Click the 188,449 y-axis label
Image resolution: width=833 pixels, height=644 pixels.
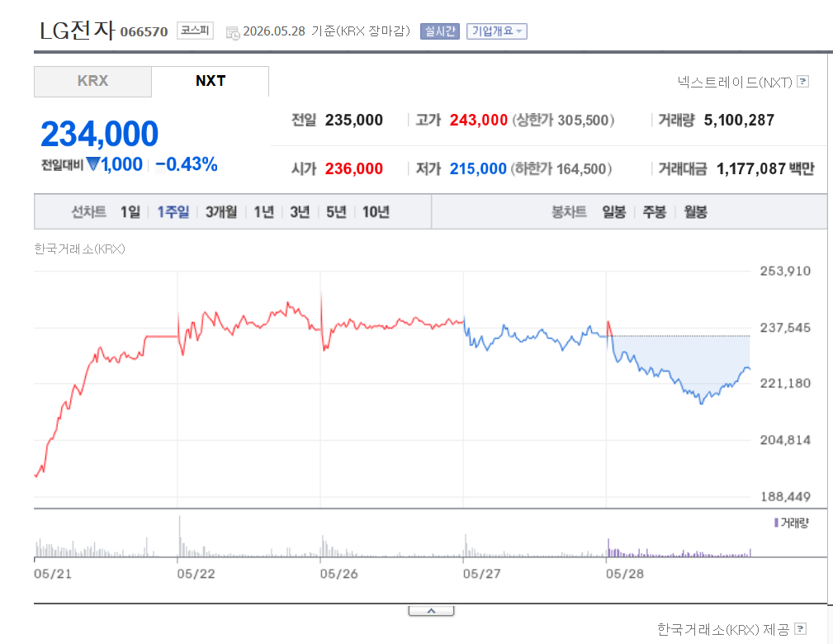pos(785,497)
